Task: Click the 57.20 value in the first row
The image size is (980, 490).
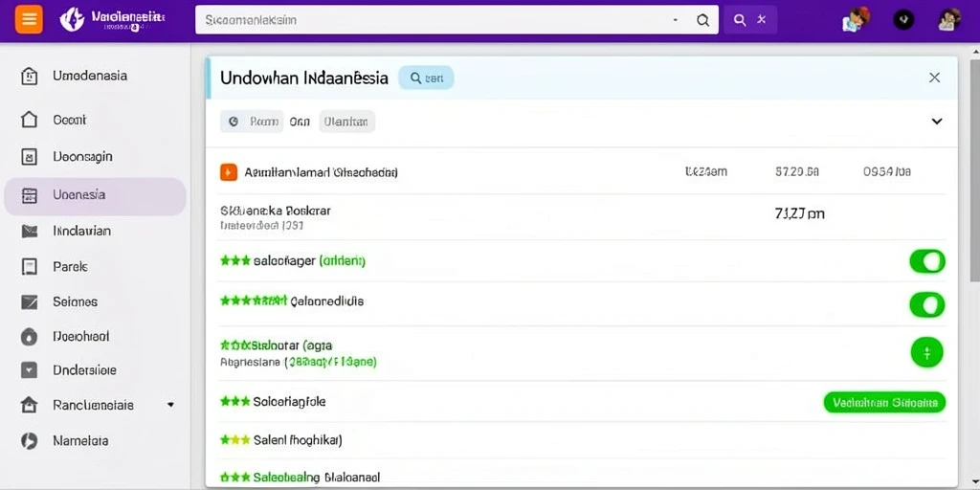Action: [797, 171]
